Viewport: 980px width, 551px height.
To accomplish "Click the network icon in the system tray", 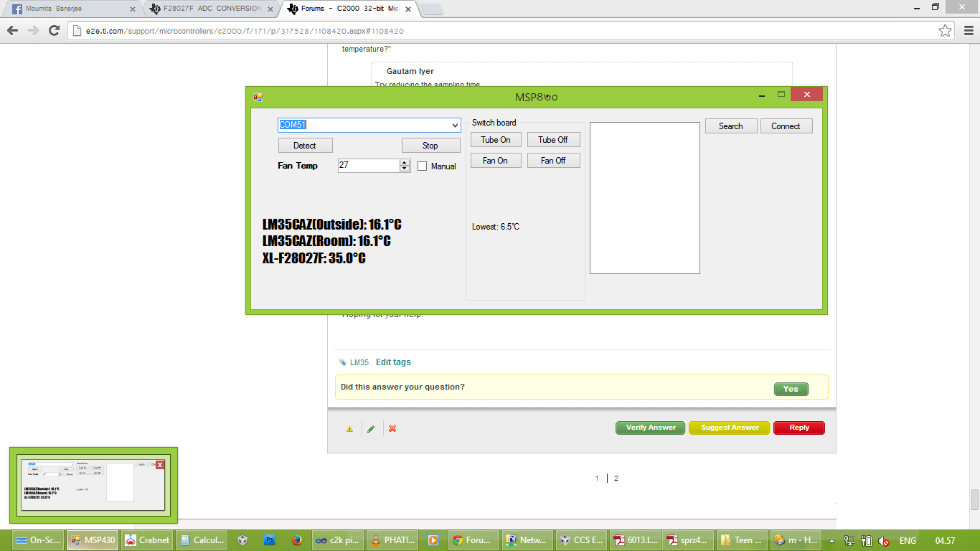I will (x=849, y=541).
